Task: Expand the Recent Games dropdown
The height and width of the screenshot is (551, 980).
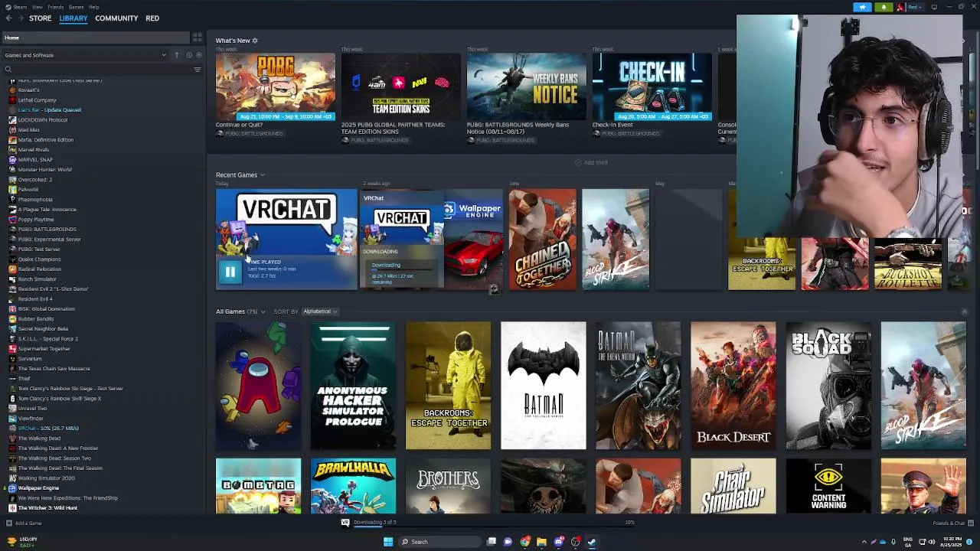Action: point(262,175)
